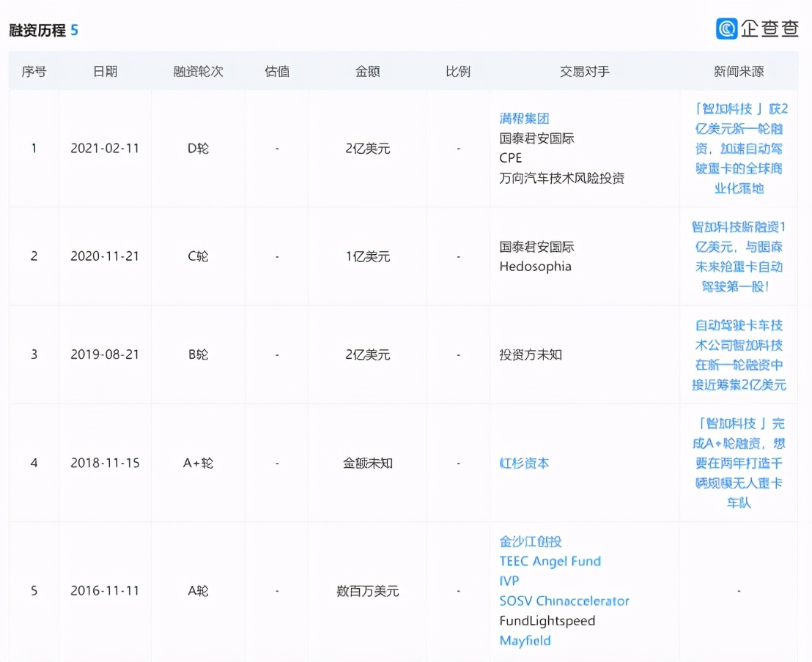This screenshot has height=662, width=812.
Task: Open the A+轮 financing news article
Action: click(x=739, y=463)
